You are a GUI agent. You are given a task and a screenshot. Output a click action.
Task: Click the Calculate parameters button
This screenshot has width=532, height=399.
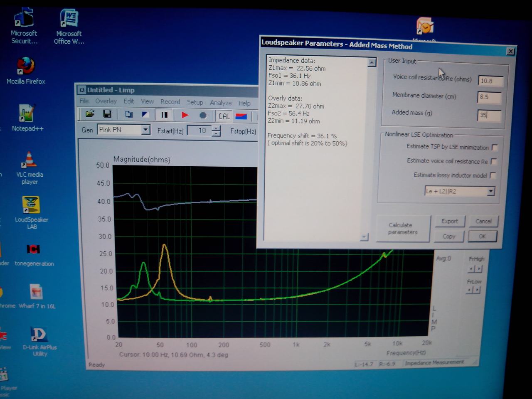(x=402, y=229)
